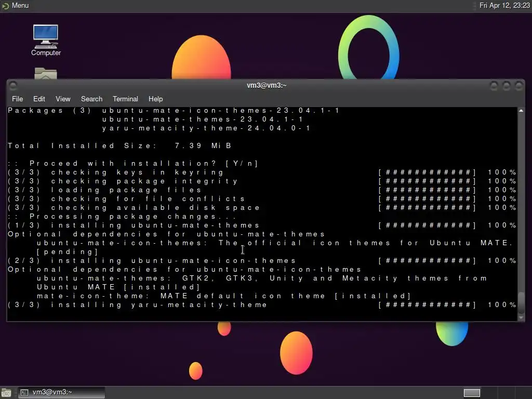Click 'yaru-metacity-theme-24.04.0-1' package name
532x399 pixels.
click(x=206, y=128)
